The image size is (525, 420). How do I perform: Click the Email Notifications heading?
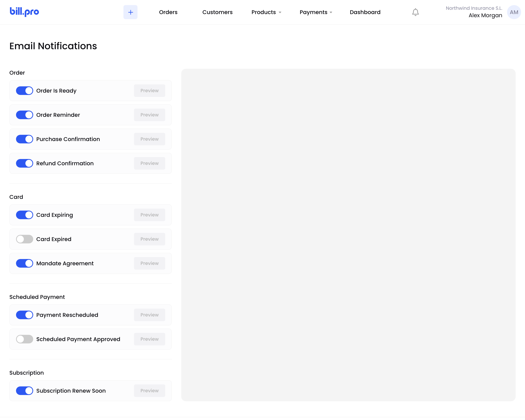53,46
